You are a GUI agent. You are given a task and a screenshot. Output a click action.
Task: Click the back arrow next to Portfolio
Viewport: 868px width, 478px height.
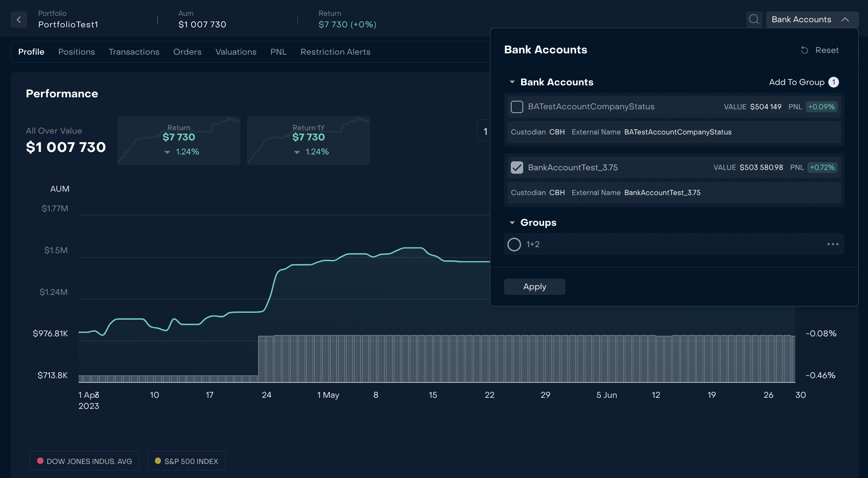pyautogui.click(x=19, y=20)
